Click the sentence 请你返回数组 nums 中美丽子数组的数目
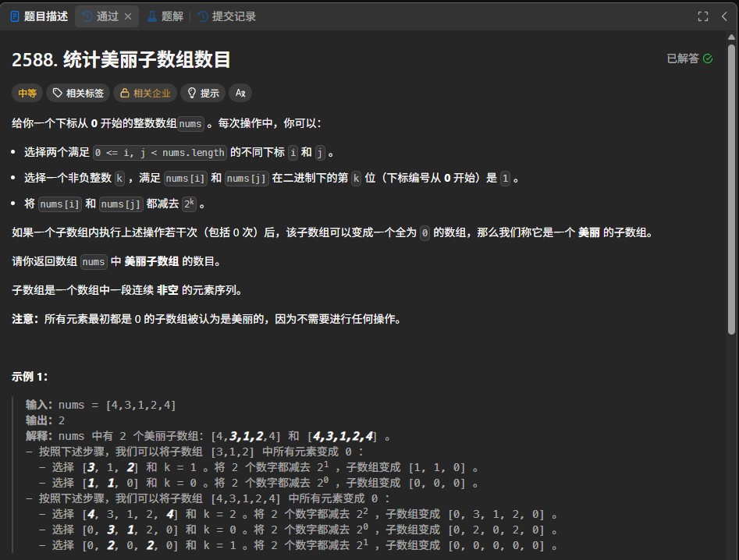This screenshot has width=739, height=560. pos(116,261)
